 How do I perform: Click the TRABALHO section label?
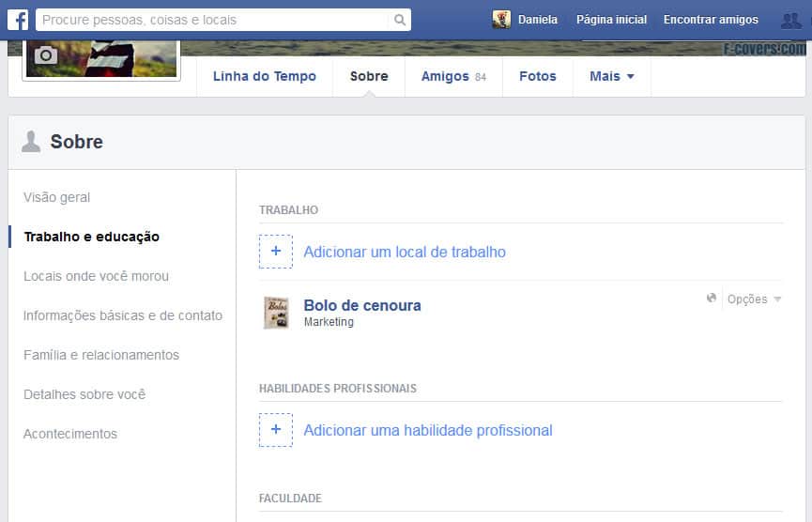(288, 210)
